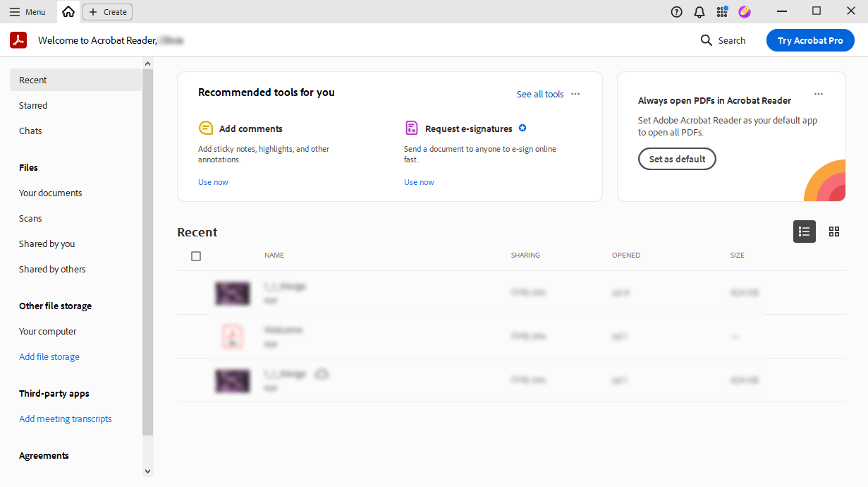The width and height of the screenshot is (868, 487).
Task: Select Recent in the sidebar
Action: click(76, 80)
